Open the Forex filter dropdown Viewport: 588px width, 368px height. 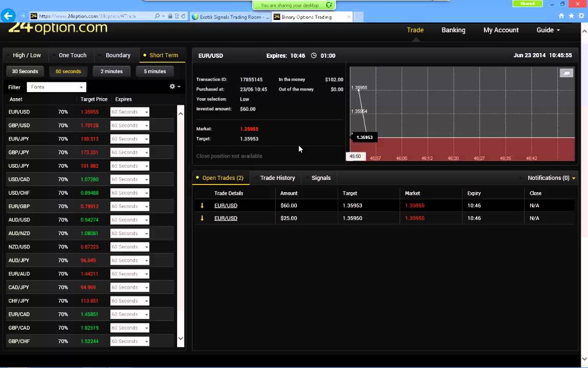pos(57,87)
